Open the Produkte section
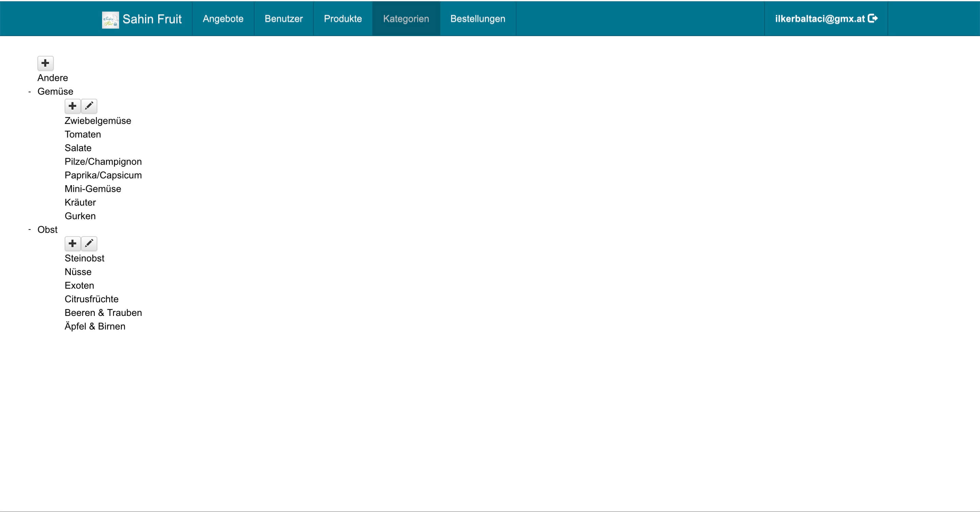 coord(342,19)
